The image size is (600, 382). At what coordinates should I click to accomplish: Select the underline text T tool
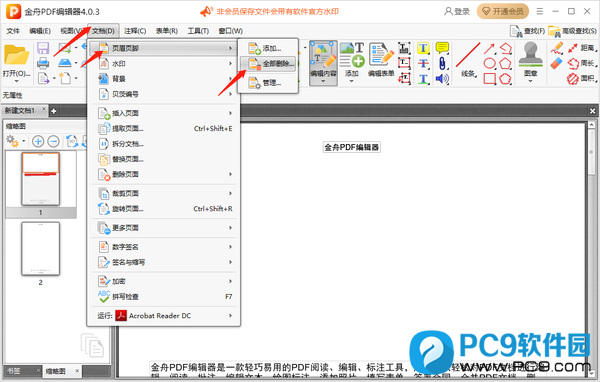pos(423,79)
